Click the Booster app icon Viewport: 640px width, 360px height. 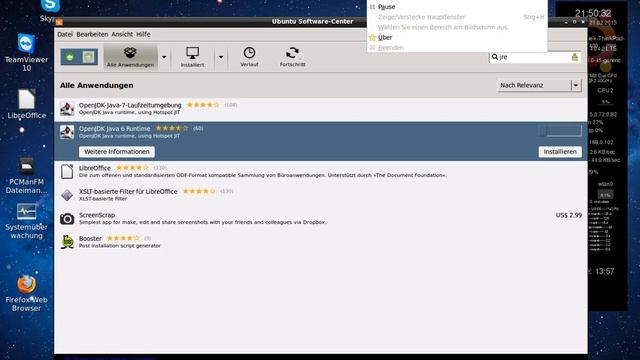tap(67, 242)
